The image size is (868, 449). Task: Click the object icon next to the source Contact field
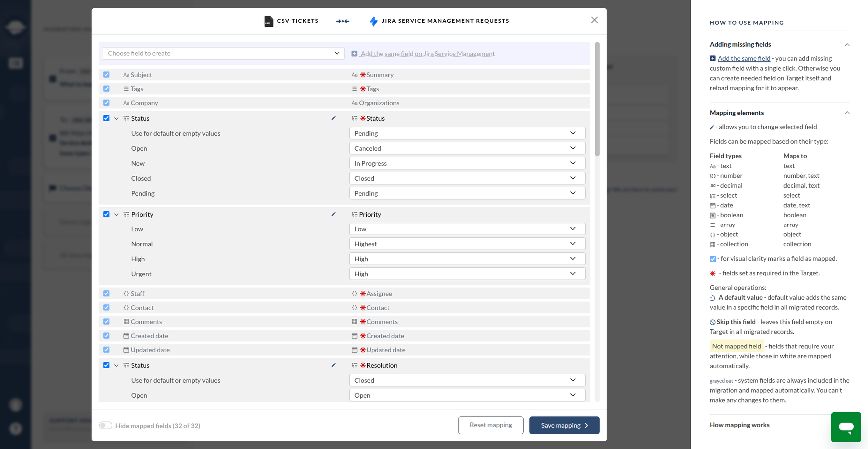click(x=126, y=308)
